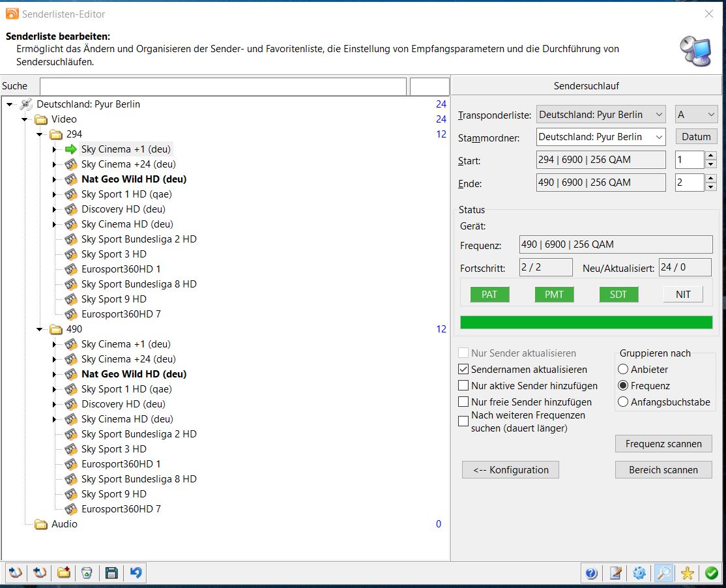Image resolution: width=726 pixels, height=588 pixels.
Task: Click the 'Sendersuchlauf' panel header
Action: (586, 86)
